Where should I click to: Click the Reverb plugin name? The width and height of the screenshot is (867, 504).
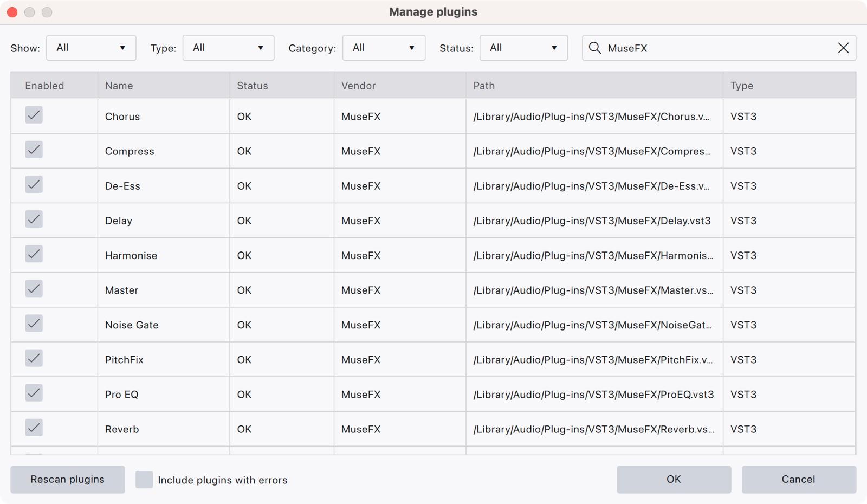(x=122, y=429)
